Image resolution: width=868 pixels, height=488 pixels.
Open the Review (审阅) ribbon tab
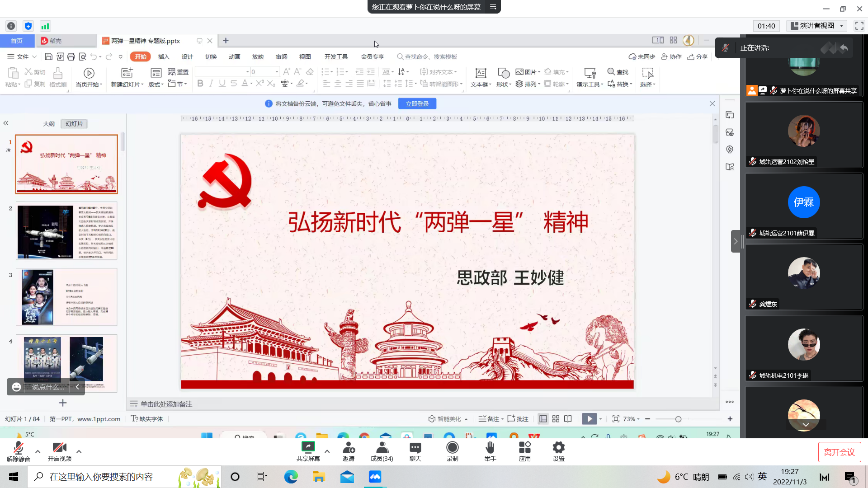pos(281,56)
